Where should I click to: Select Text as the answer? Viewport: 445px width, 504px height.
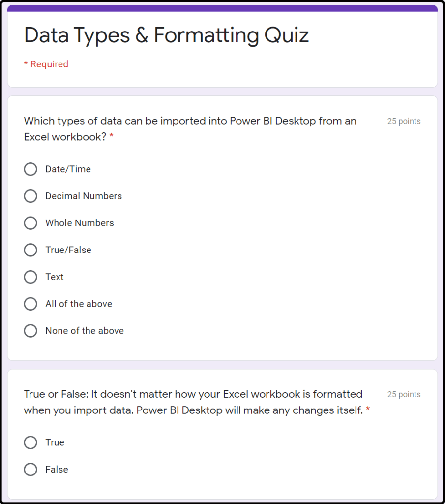pyautogui.click(x=30, y=277)
